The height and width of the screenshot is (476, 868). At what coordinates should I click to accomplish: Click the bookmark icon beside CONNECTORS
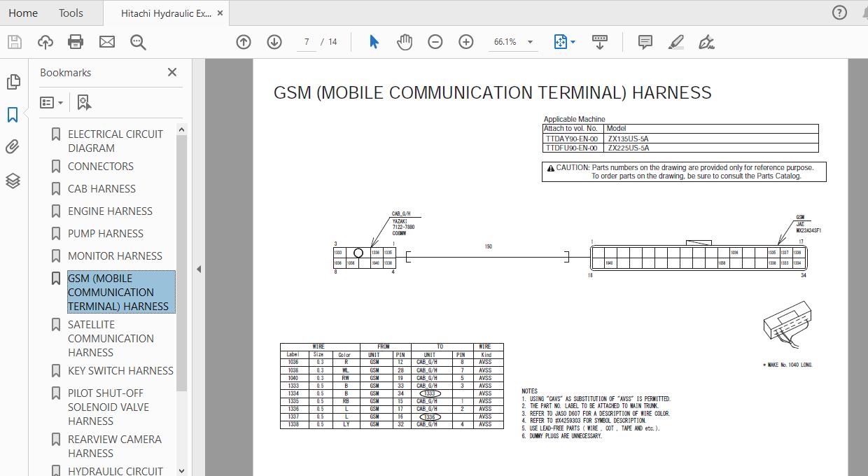[57, 166]
